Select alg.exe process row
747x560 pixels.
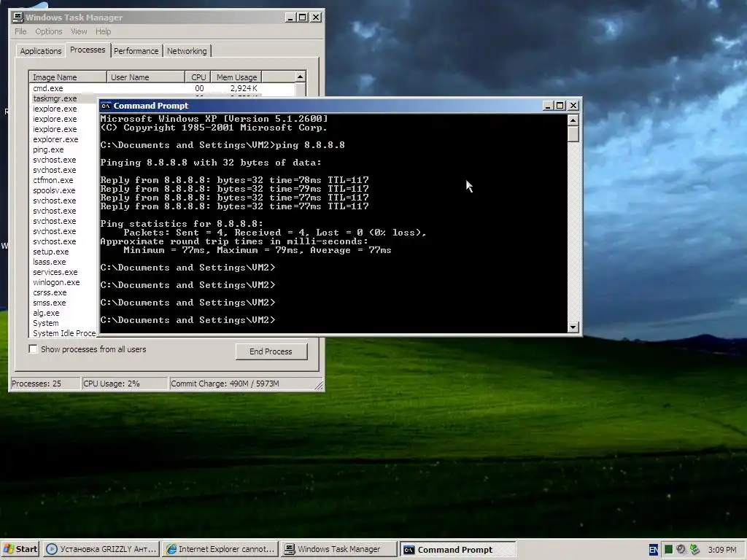click(64, 314)
